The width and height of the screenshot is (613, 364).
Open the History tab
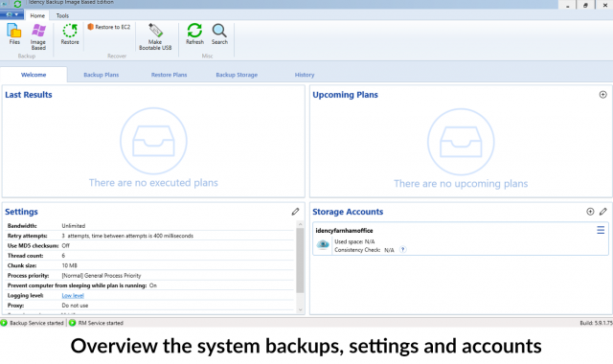305,75
